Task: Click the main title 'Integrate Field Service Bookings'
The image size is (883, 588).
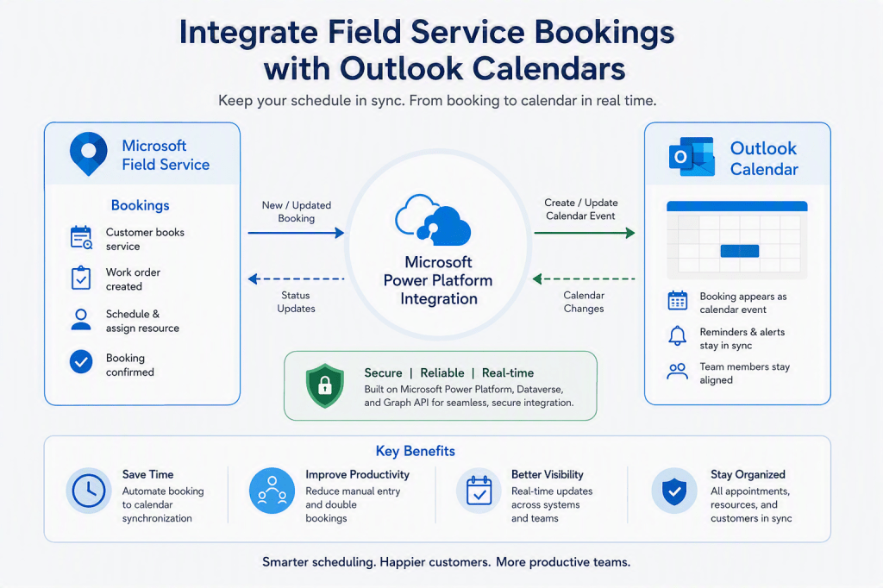Action: pos(427,32)
